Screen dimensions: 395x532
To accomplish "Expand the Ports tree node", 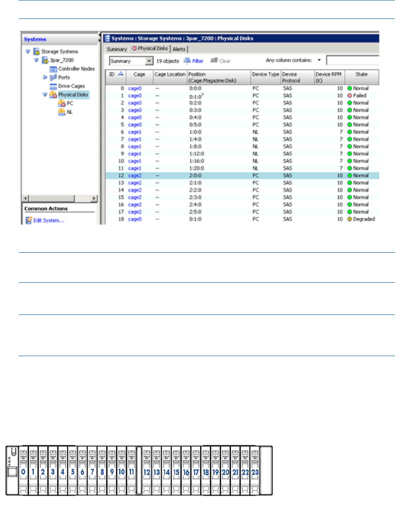I will coord(45,77).
